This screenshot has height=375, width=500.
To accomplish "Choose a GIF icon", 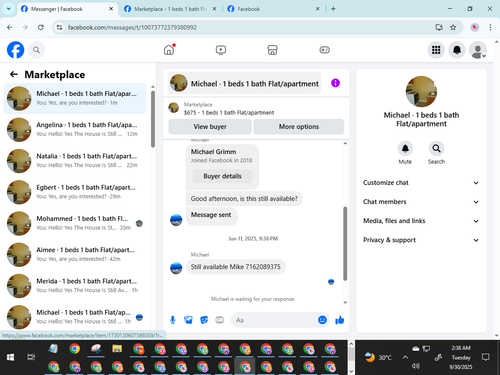I will tap(219, 320).
